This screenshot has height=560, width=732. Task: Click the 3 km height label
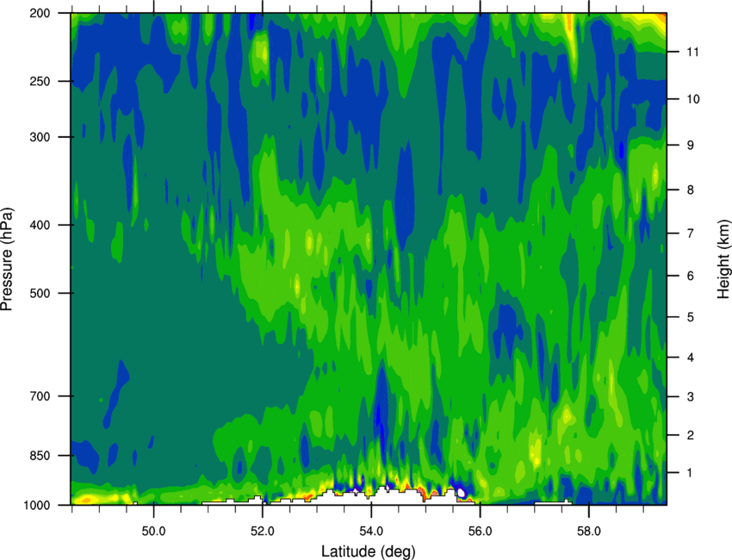691,397
